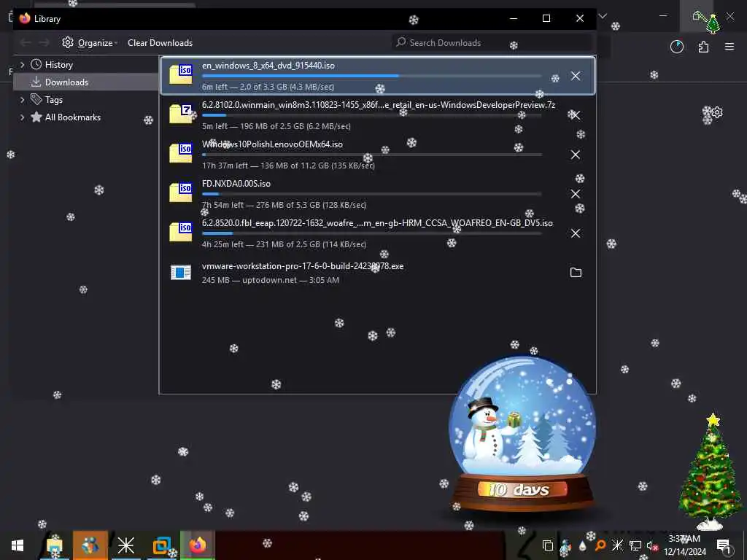747x560 pixels.
Task: Click ISO file icon of FD.NXDA0.00S.iso
Action: [181, 192]
